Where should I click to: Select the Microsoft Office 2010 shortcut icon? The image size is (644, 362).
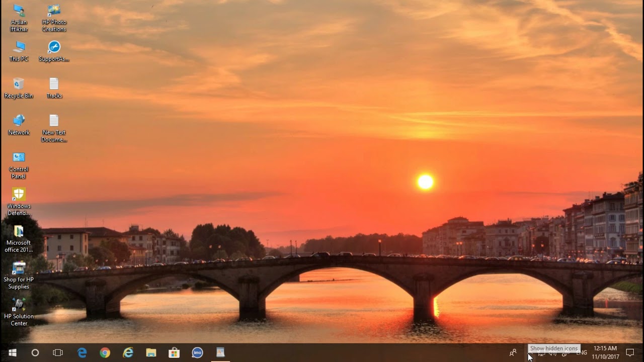(19, 239)
